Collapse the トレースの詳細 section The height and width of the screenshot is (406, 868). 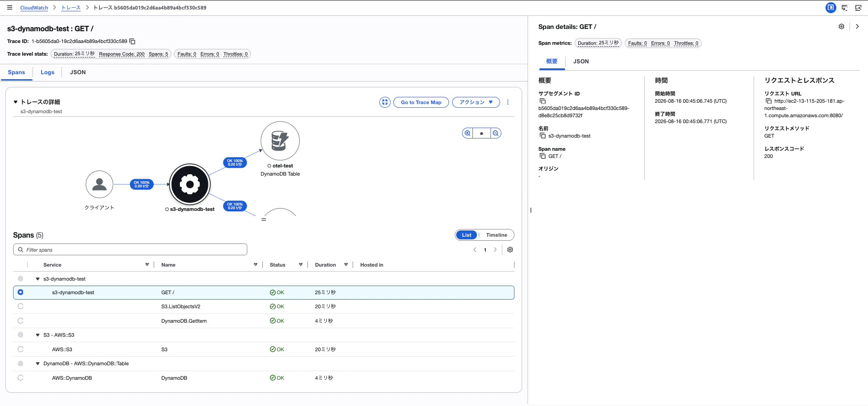click(15, 102)
